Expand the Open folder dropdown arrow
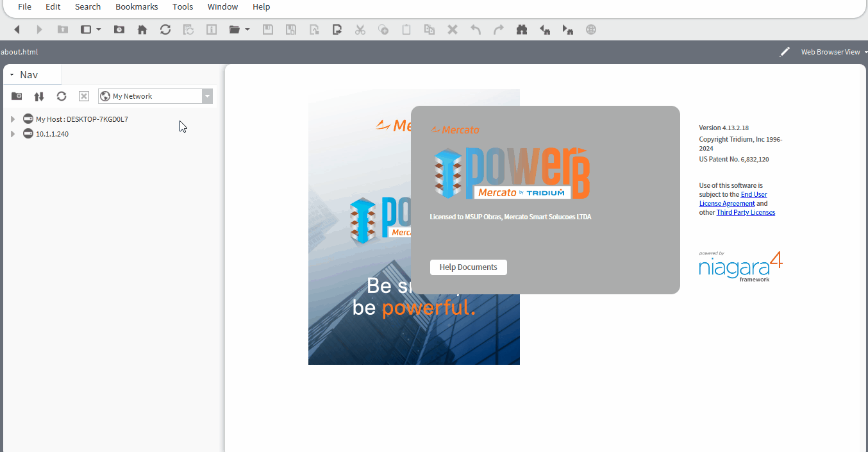 pos(247,29)
